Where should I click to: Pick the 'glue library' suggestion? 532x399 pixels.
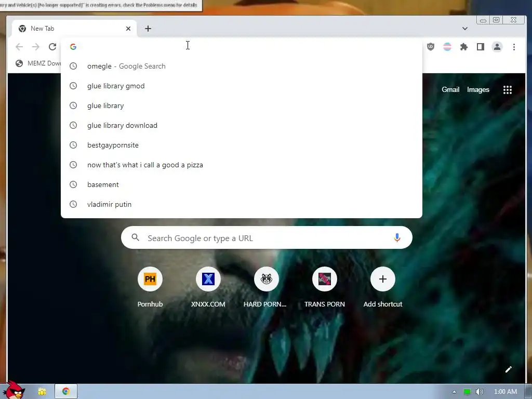click(x=242, y=105)
